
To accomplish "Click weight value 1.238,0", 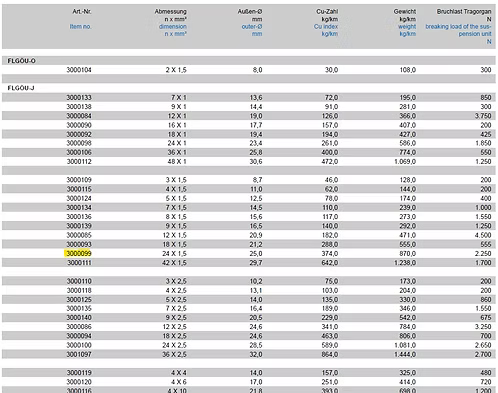I will tap(405, 263).
